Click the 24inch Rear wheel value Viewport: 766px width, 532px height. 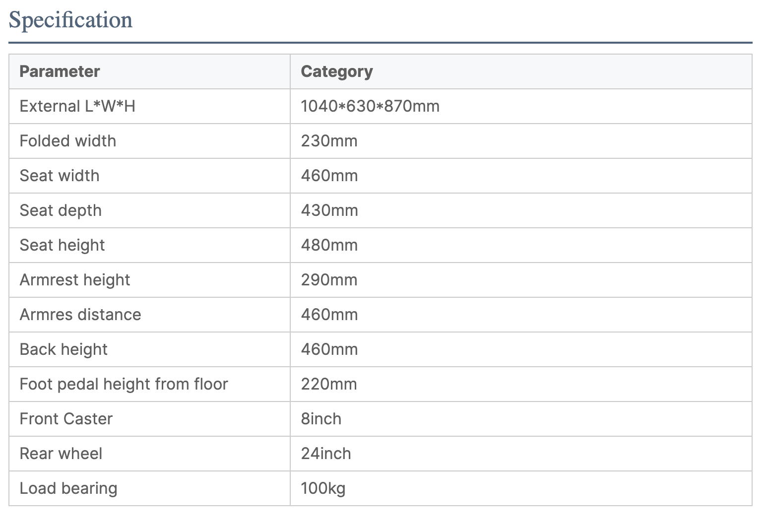point(326,454)
